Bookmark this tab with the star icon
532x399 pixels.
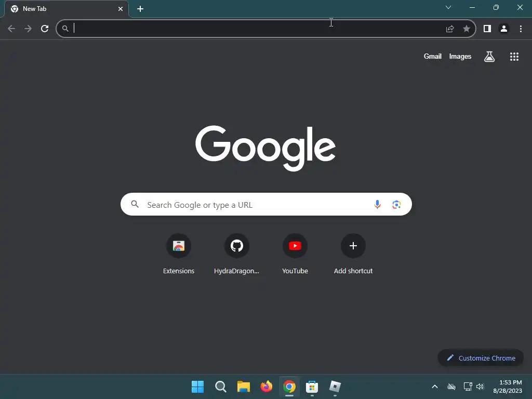coord(467,29)
